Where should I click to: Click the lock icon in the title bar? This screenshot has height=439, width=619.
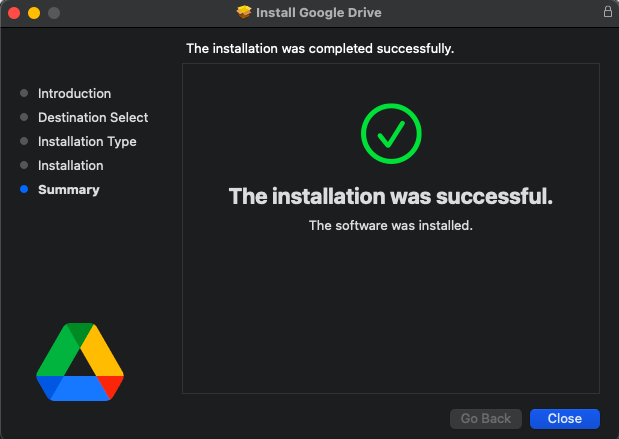608,11
